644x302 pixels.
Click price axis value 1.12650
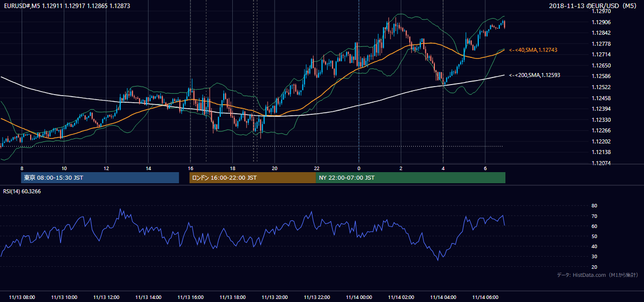point(601,65)
